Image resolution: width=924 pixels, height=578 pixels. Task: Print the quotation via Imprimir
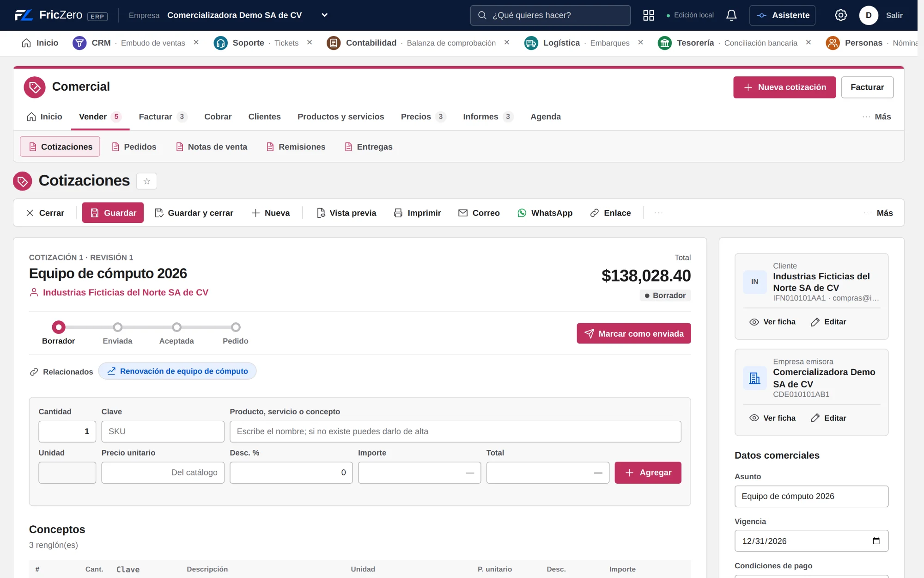[417, 213]
